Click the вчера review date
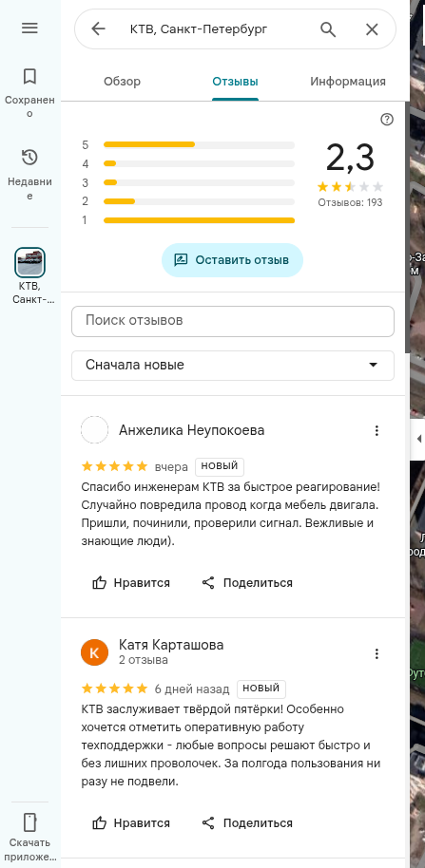The width and height of the screenshot is (425, 868). (171, 467)
